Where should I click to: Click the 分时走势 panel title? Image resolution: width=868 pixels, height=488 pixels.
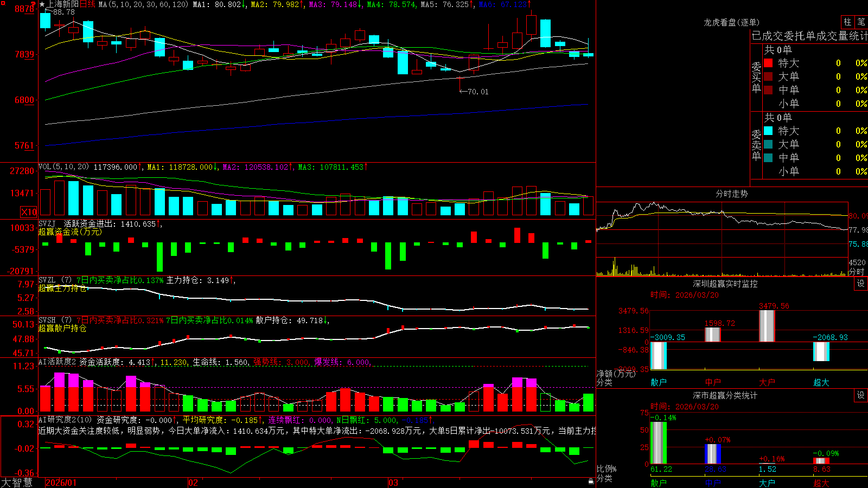[x=731, y=194]
